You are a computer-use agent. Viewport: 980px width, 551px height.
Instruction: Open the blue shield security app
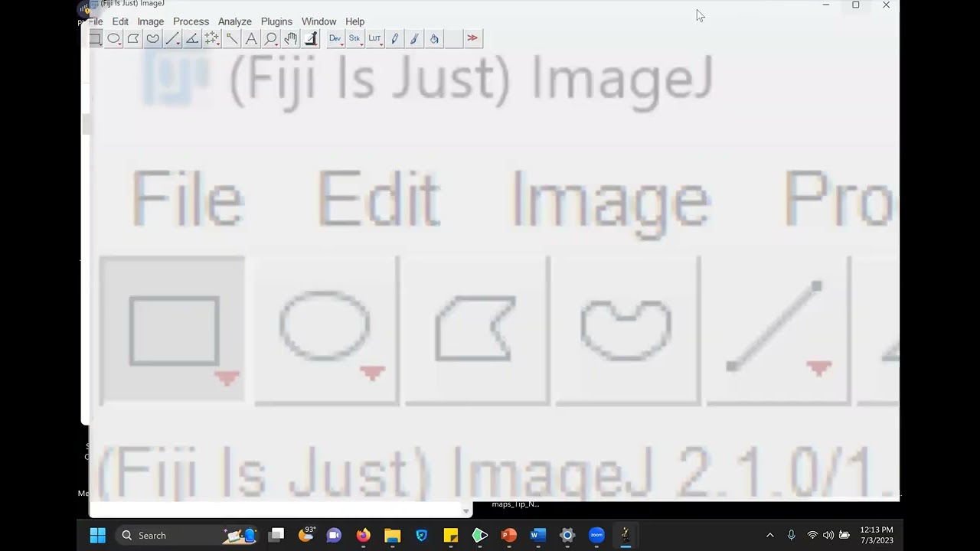pos(422,535)
